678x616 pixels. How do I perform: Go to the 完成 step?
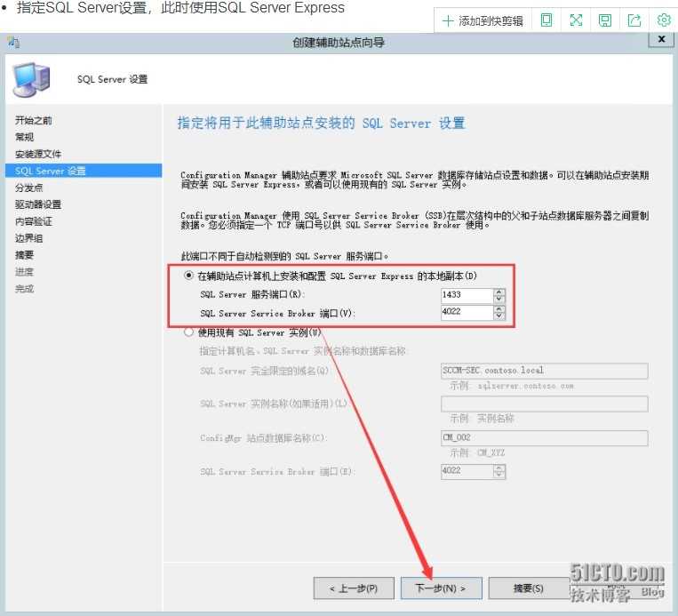click(24, 289)
